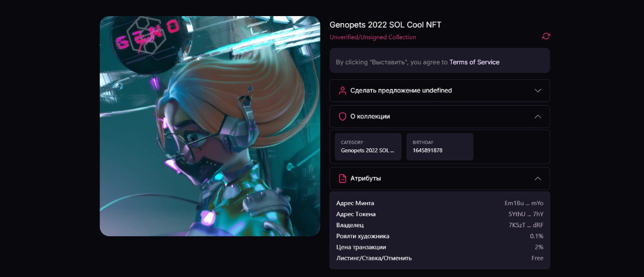Viewport: 644px width, 277px height.
Task: Click the artist royalty value 0.1%
Action: click(x=536, y=236)
